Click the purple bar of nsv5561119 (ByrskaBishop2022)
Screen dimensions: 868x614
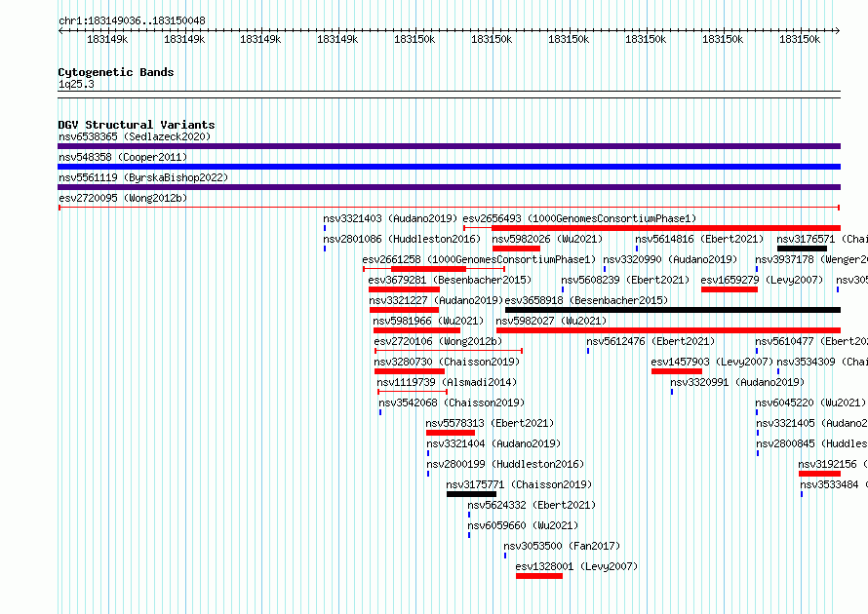pyautogui.click(x=449, y=187)
